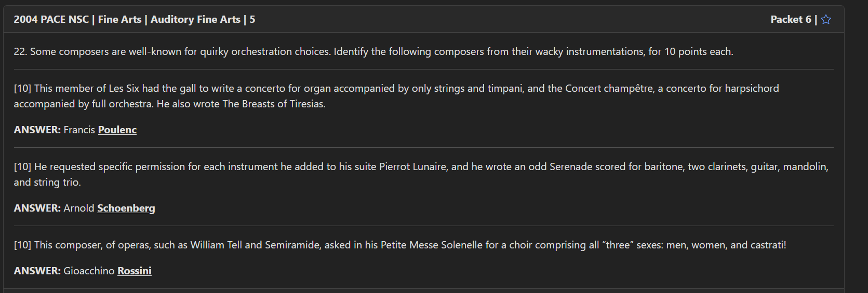Click the underlined answer Rossini
Viewport: 868px width, 293px height.
click(x=134, y=271)
